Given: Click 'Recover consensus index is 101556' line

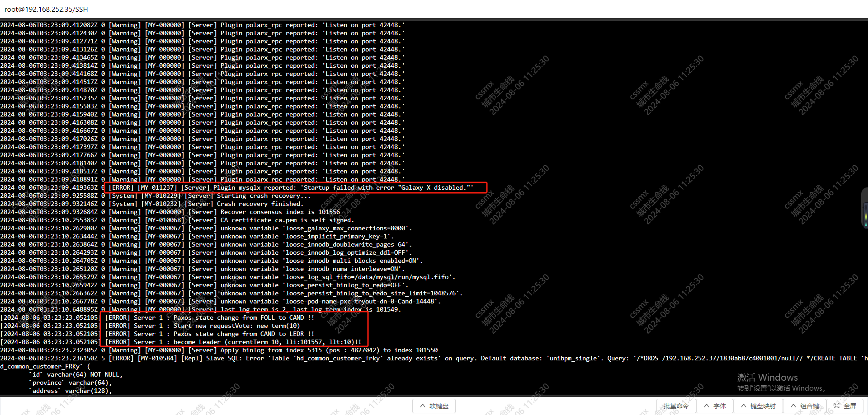Looking at the screenshot, I should (x=170, y=212).
